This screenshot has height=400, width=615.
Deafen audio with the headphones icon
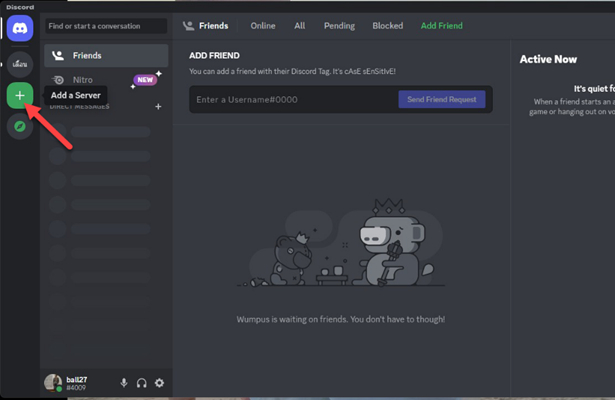(x=142, y=383)
